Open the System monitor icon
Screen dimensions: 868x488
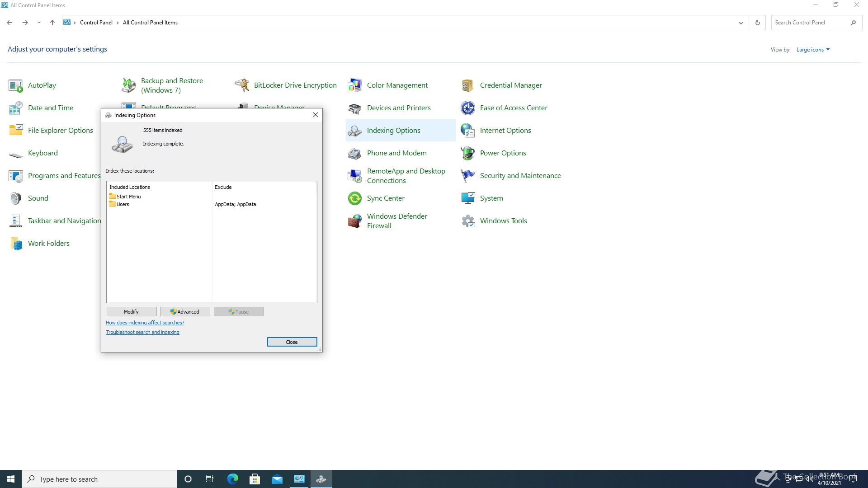pyautogui.click(x=467, y=198)
